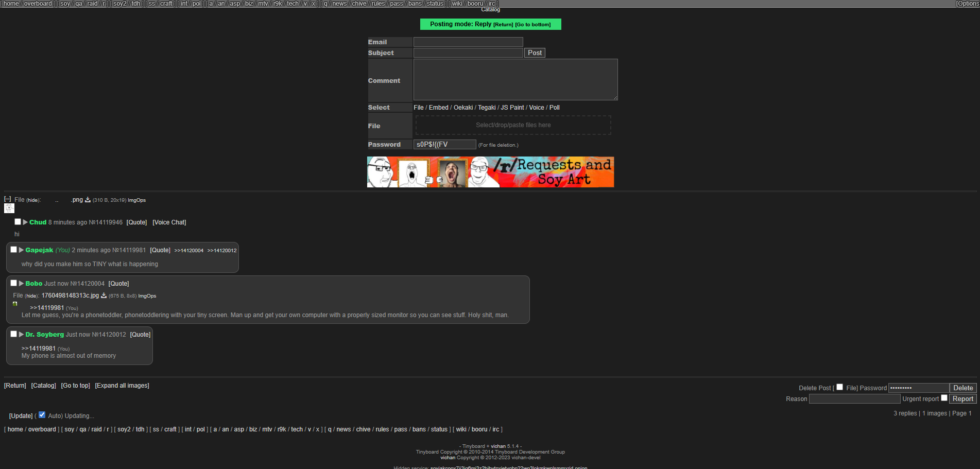
Task: Tick the checkbox on Dr. Soyberg's post
Action: [x=14, y=334]
